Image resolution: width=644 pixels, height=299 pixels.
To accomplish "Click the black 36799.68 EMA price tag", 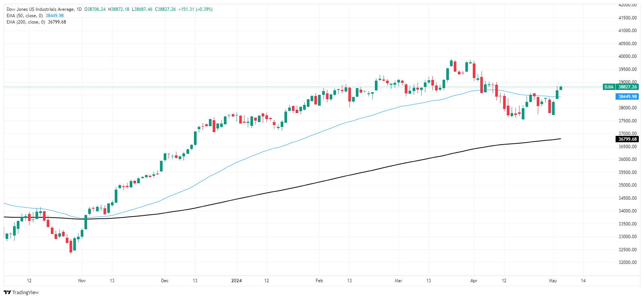I will point(628,139).
